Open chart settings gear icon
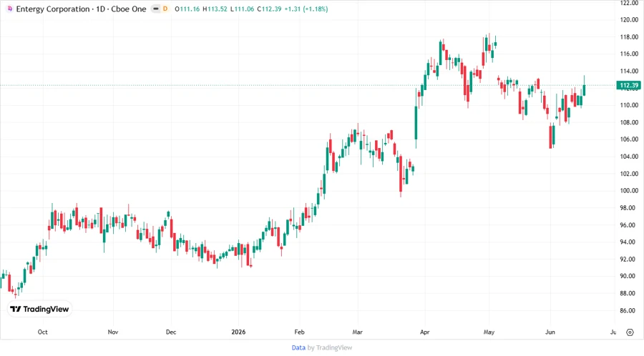The image size is (644, 356). 630,332
